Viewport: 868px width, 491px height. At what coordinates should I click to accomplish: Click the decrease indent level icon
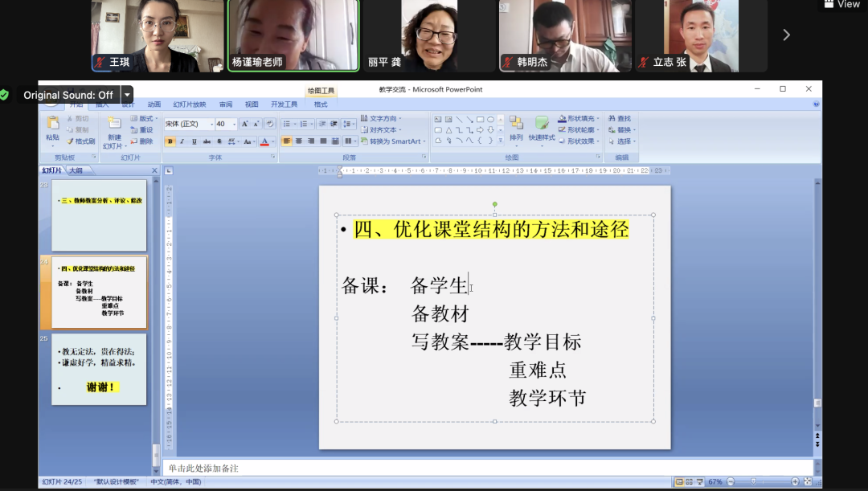click(x=322, y=124)
